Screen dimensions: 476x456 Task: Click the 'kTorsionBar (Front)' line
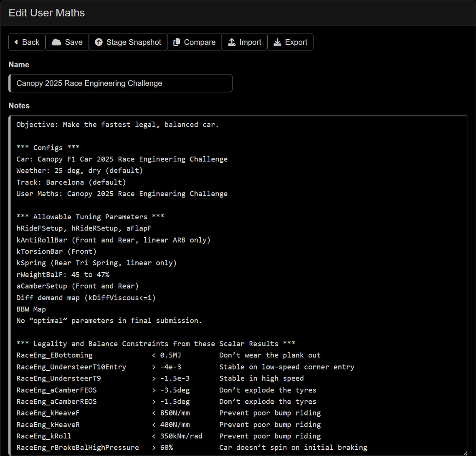point(56,251)
